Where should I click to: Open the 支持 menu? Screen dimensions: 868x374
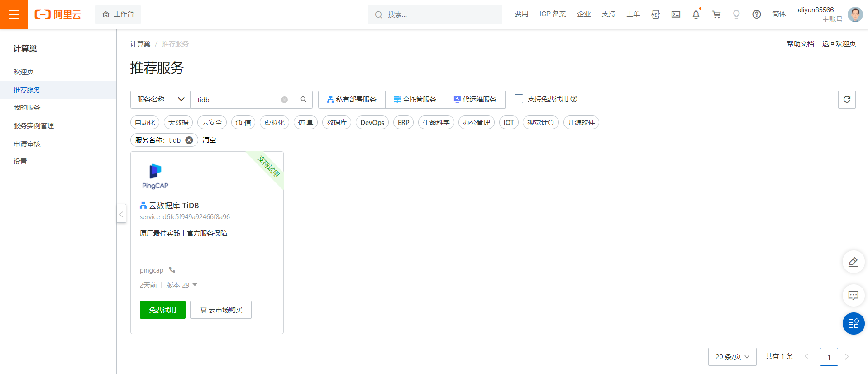[x=608, y=14]
